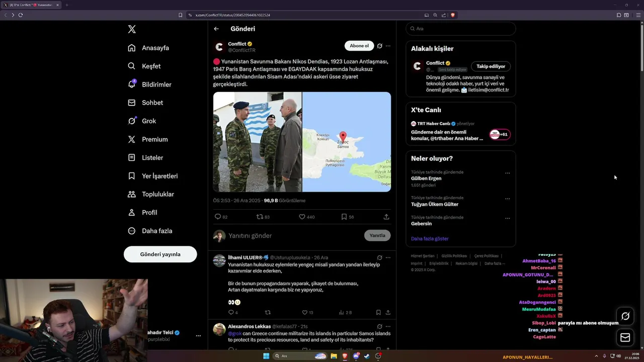The height and width of the screenshot is (362, 644).
Task: Open more options on Alexandros Lekkas reply
Action: (x=388, y=326)
